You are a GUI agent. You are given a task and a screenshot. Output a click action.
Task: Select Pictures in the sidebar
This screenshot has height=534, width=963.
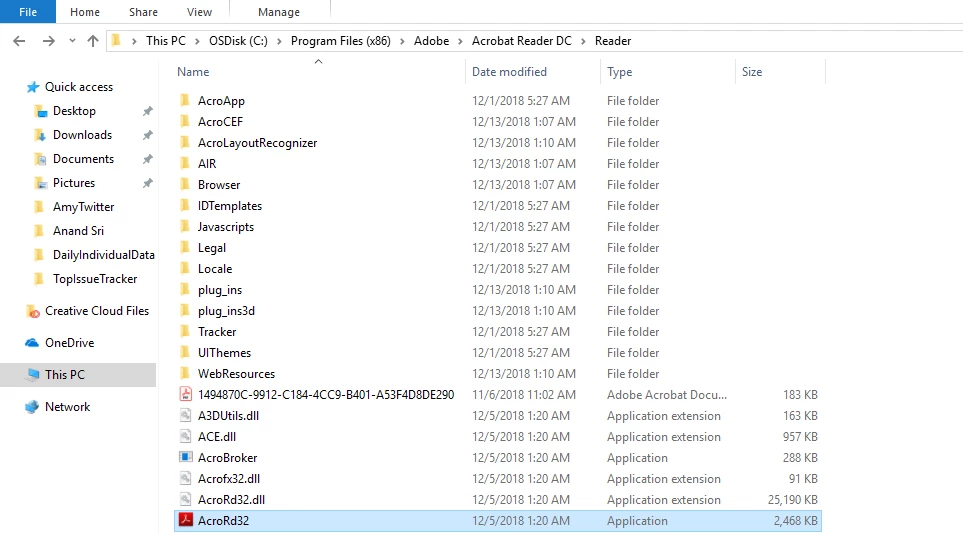(74, 183)
